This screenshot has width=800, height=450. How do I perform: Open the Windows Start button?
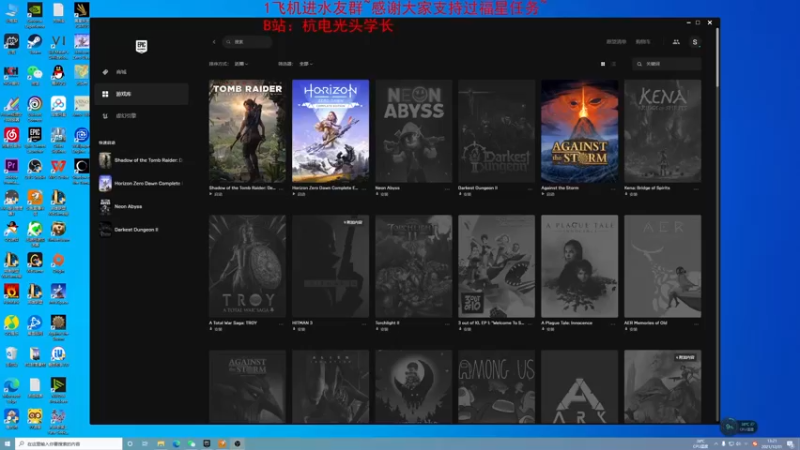(7, 444)
